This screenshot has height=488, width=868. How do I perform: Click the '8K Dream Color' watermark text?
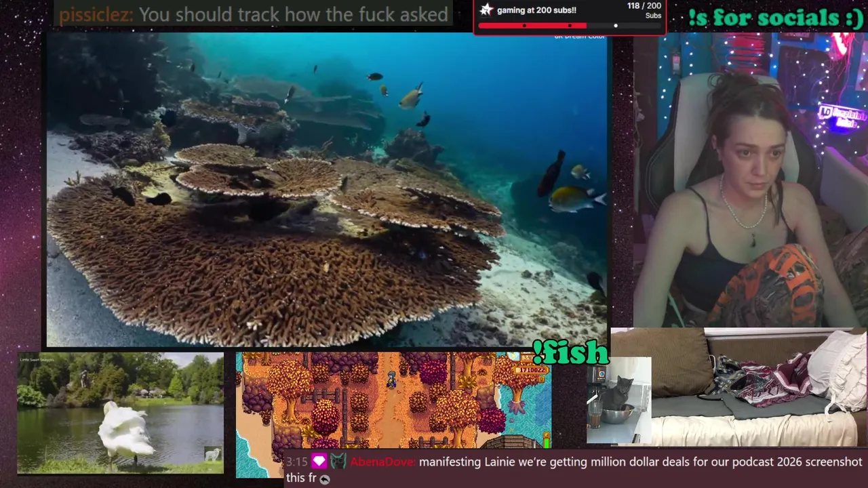(x=579, y=36)
